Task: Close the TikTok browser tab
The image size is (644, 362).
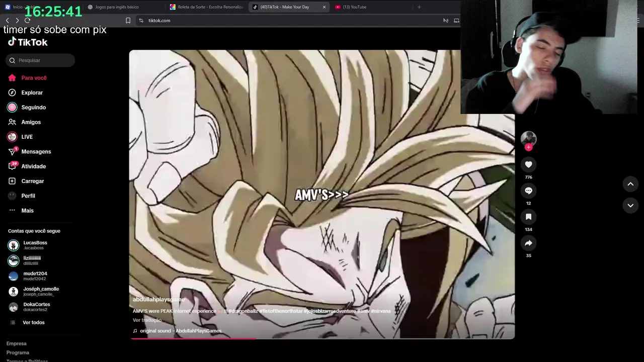Action: coord(324,7)
